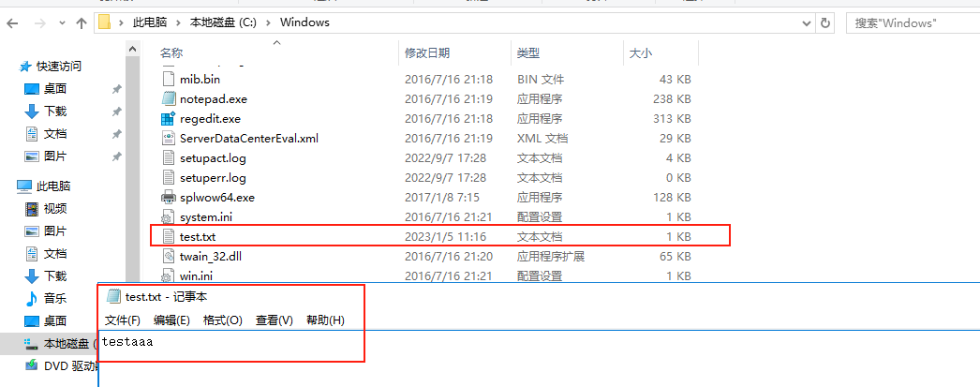Viewport: 980px width, 387px height.
Task: Go back with the left arrow
Action: tap(12, 23)
